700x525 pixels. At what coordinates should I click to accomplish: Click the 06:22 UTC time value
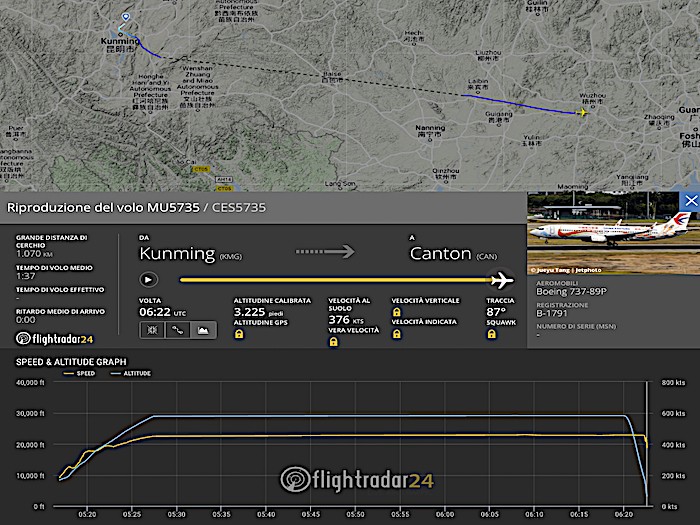(x=162, y=312)
